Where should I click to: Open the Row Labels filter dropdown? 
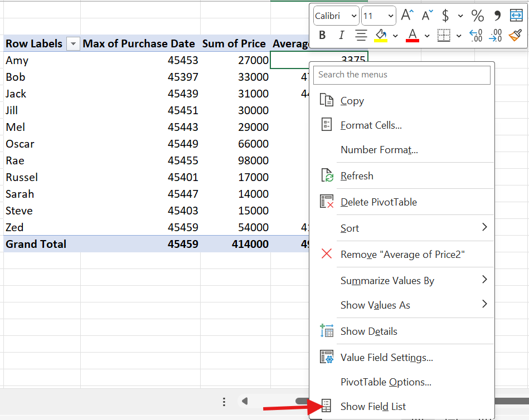(72, 43)
